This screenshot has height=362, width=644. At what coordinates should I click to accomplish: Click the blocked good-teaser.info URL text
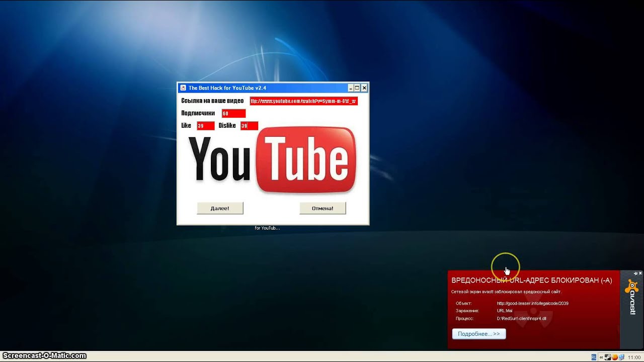[x=532, y=303]
